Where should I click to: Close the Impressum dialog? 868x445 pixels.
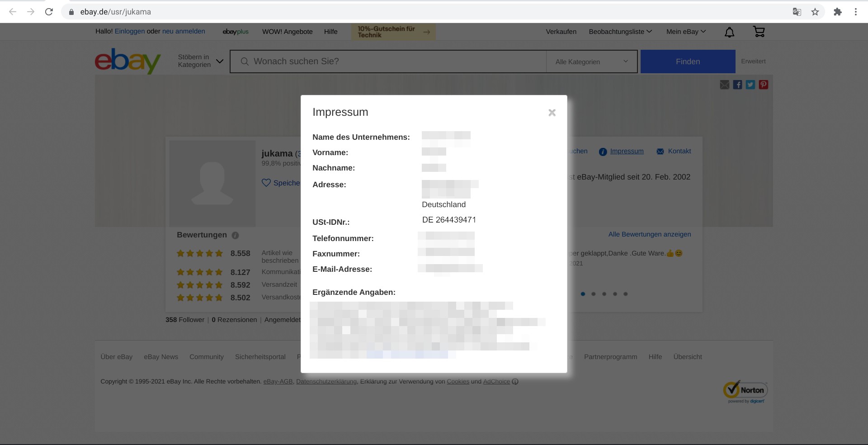pos(552,113)
